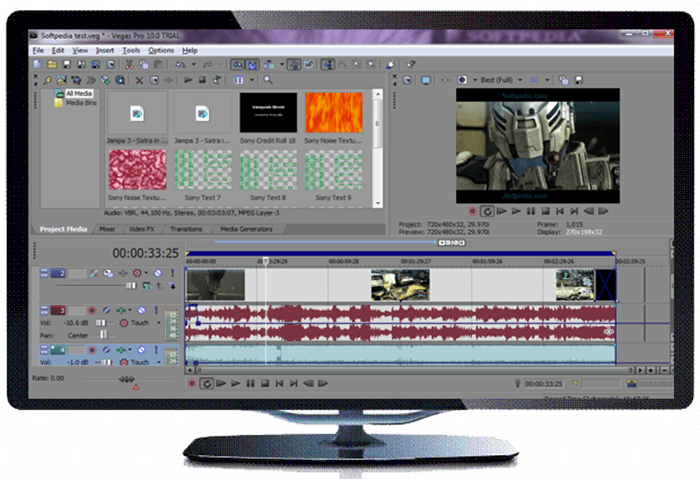The height and width of the screenshot is (488, 700).
Task: Click Record in the timeline transport bar
Action: pos(192,384)
